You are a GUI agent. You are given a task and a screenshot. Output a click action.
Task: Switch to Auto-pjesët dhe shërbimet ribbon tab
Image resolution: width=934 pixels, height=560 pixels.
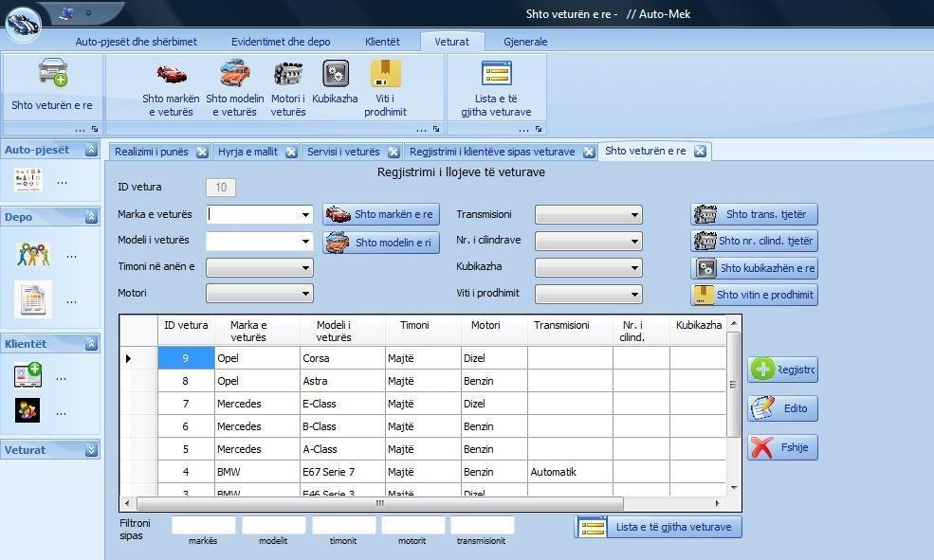point(136,42)
